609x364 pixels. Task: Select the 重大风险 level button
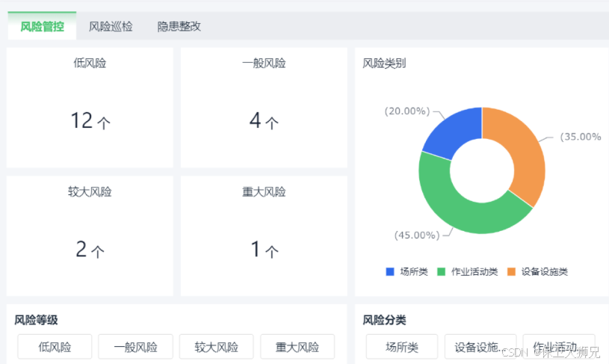297,347
